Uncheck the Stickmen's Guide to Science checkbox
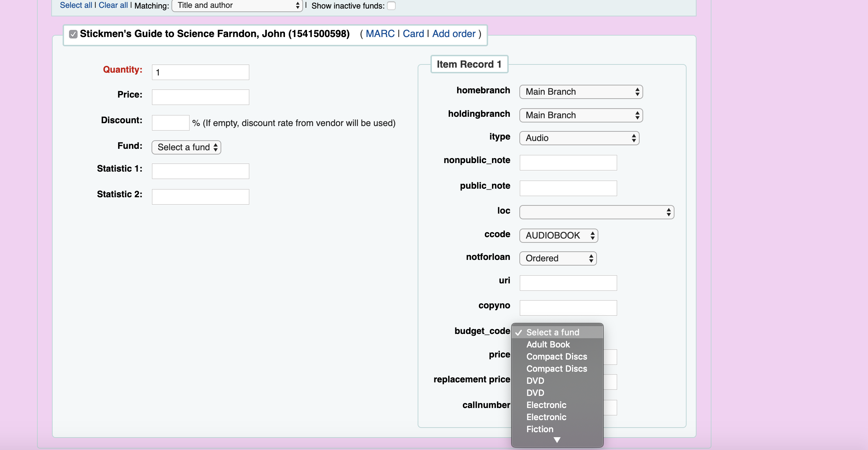The width and height of the screenshot is (868, 450). 73,34
